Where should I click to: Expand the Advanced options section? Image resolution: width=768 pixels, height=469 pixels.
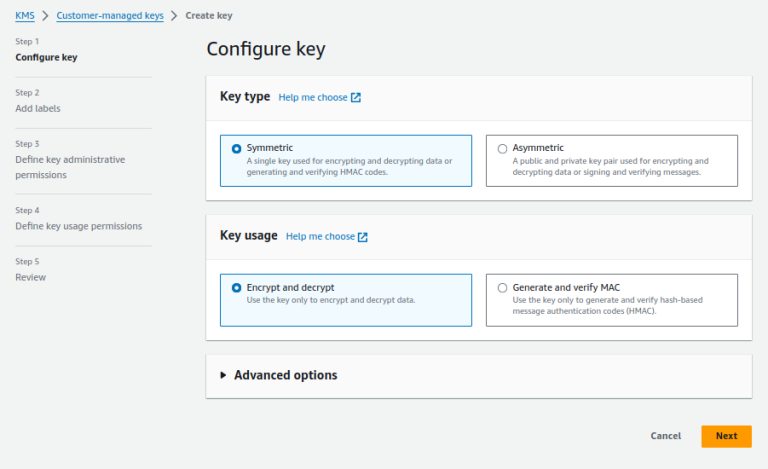286,375
